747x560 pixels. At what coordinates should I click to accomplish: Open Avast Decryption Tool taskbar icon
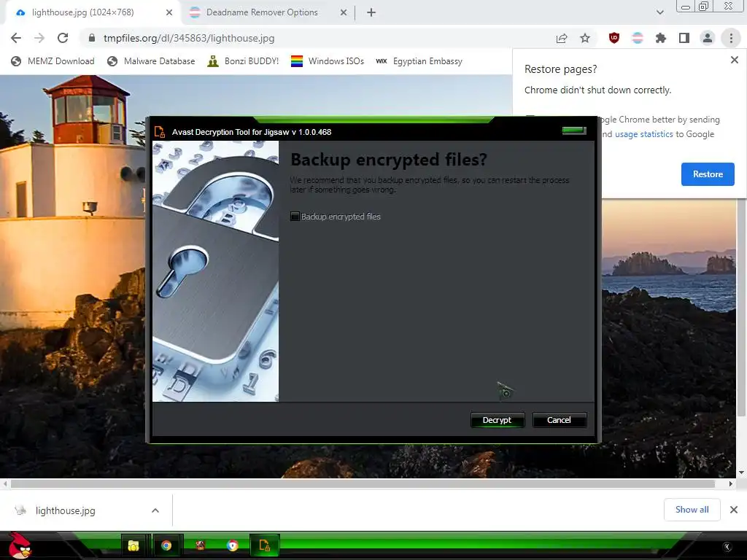coord(264,545)
